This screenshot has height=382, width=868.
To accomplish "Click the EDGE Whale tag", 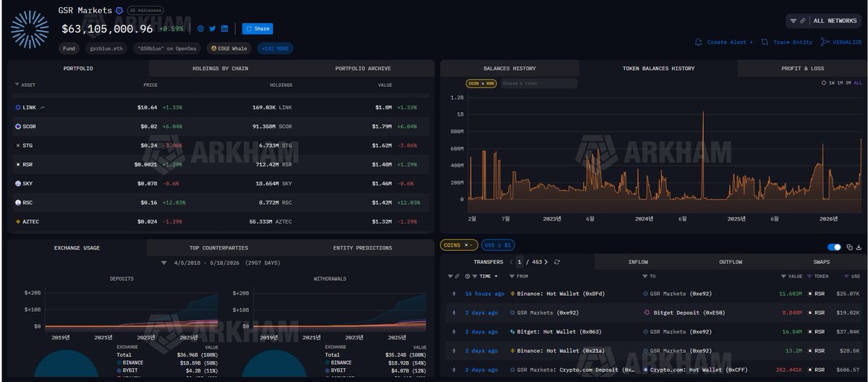I will point(230,48).
